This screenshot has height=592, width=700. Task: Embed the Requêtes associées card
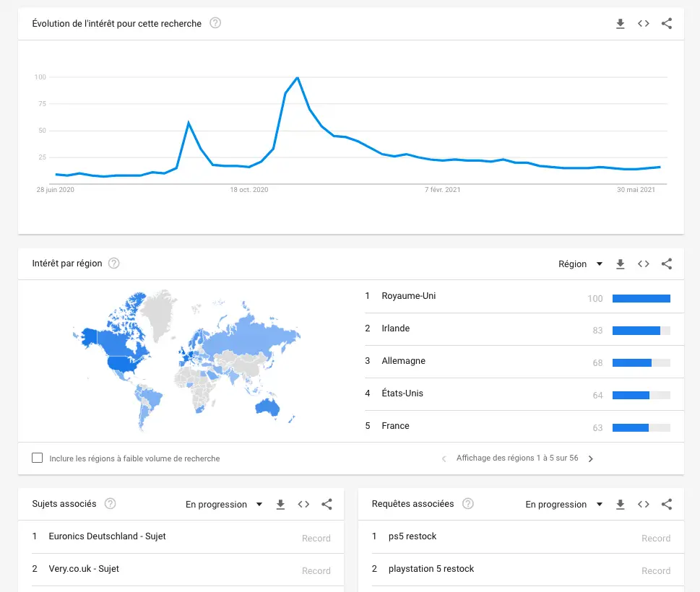(x=644, y=505)
